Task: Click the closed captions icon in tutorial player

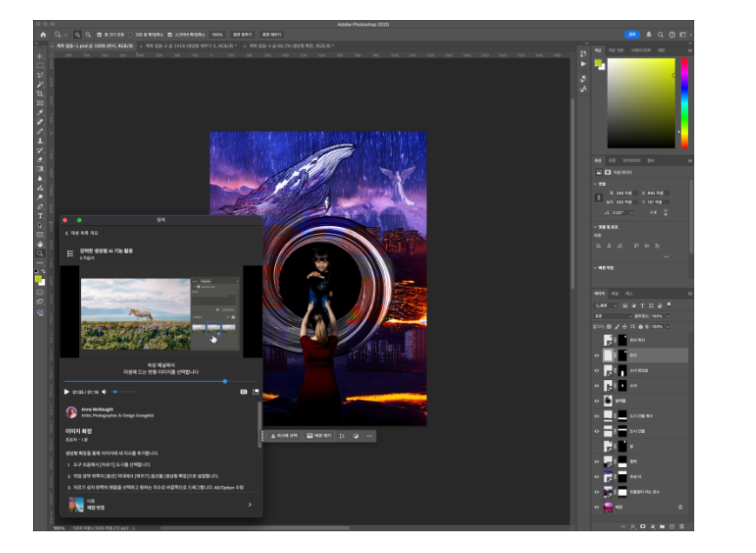Action: pyautogui.click(x=244, y=392)
